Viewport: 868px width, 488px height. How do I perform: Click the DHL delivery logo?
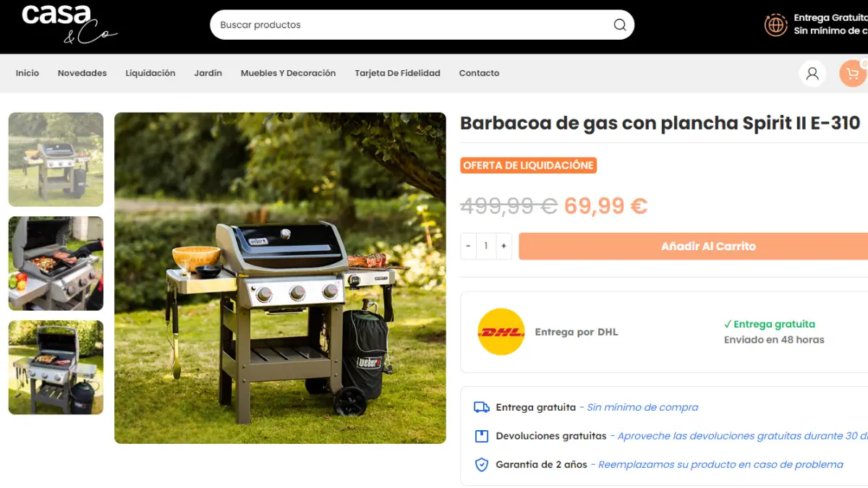501,332
